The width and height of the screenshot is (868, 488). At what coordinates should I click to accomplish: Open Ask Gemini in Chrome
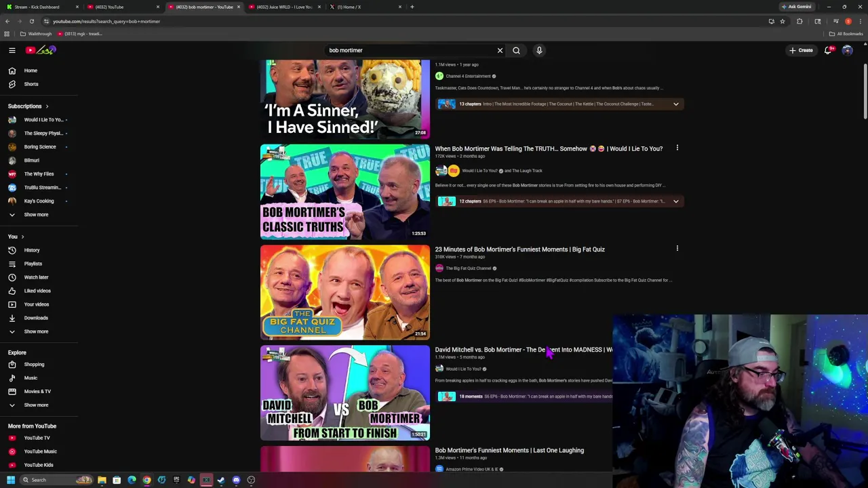click(x=796, y=7)
